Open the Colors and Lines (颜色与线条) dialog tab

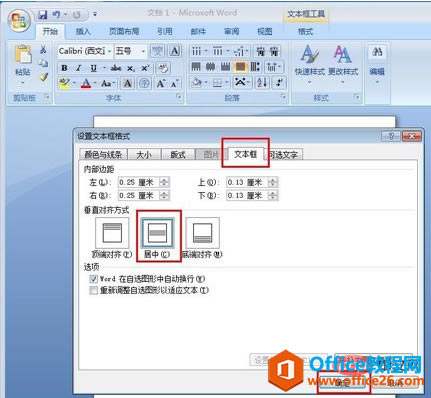(103, 155)
